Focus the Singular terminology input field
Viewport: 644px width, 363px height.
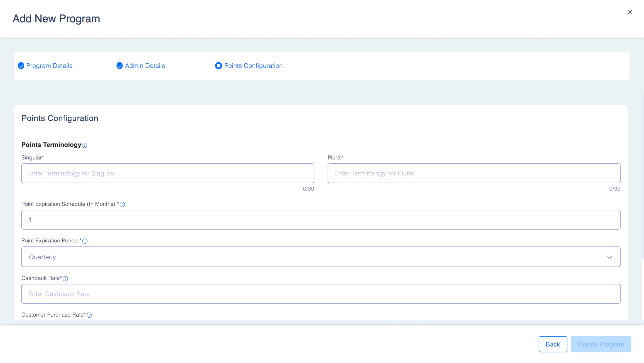tap(168, 173)
